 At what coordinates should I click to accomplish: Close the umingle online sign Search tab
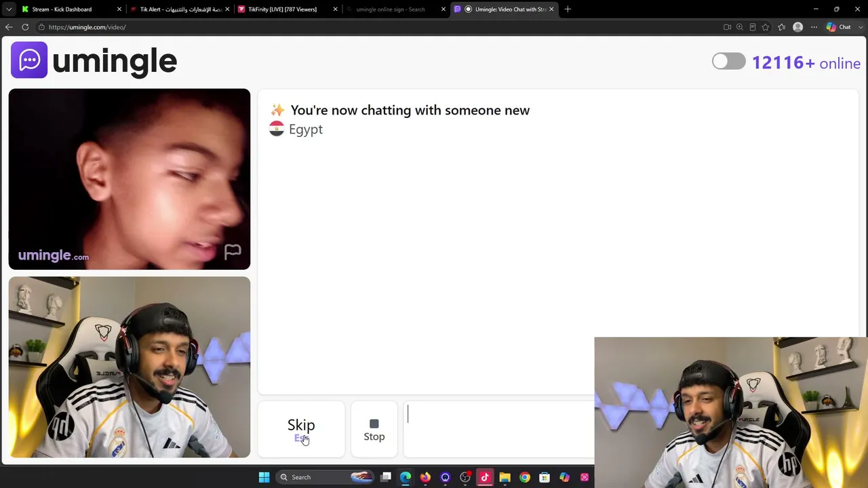pyautogui.click(x=443, y=9)
